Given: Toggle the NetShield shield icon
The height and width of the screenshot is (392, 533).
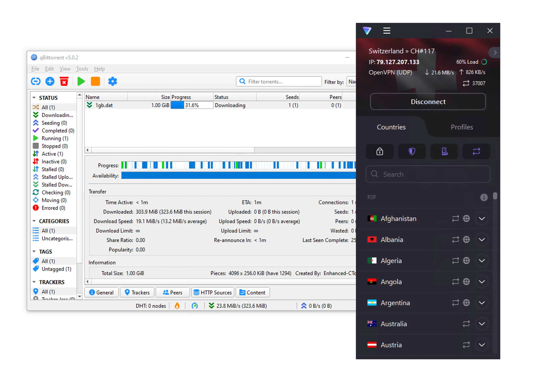Looking at the screenshot, I should [412, 151].
